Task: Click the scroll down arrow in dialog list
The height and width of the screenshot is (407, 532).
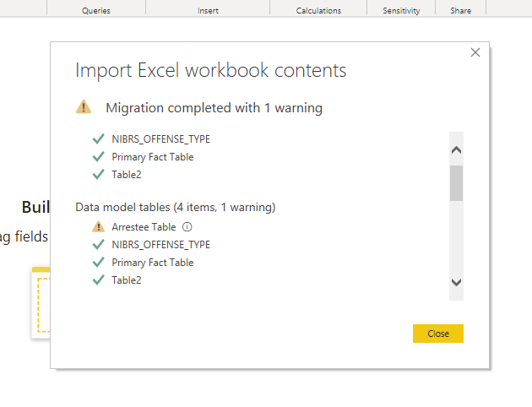Action: click(456, 282)
